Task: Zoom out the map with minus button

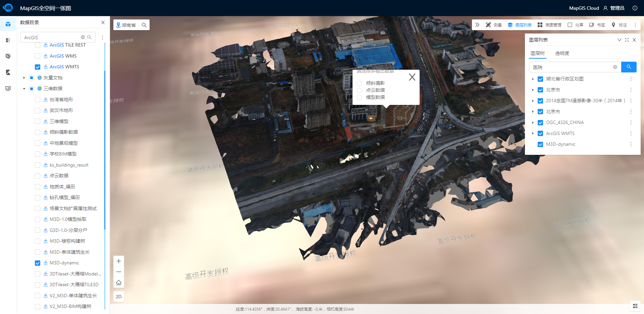Action: pyautogui.click(x=119, y=272)
